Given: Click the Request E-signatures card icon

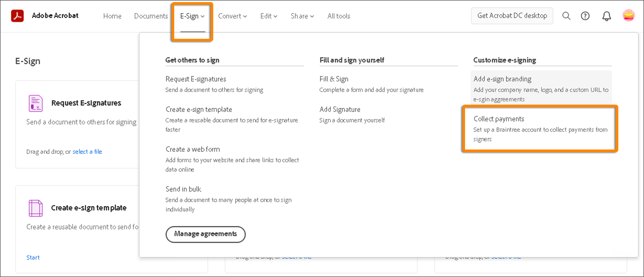Looking at the screenshot, I should click(36, 103).
